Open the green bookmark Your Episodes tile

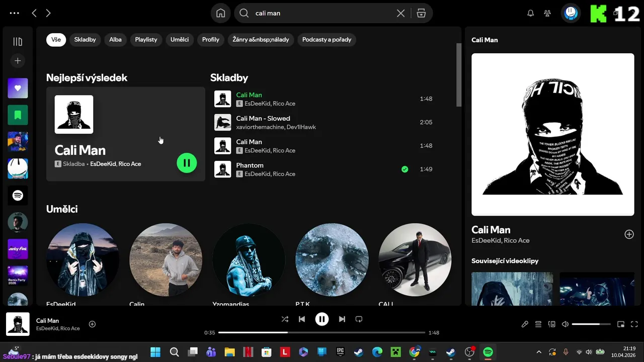pyautogui.click(x=18, y=115)
